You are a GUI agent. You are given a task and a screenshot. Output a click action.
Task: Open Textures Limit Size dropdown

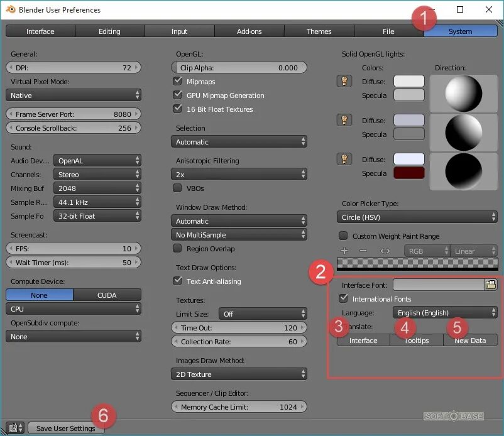263,313
